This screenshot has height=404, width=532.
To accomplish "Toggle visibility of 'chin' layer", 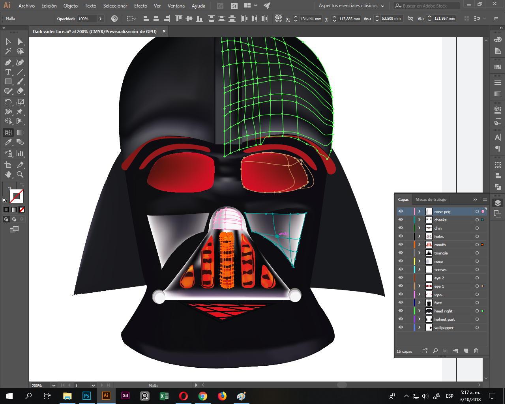I will pyautogui.click(x=401, y=228).
